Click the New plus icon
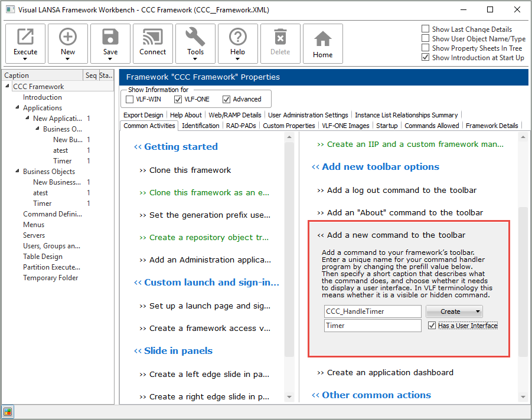The height and width of the screenshot is (420, 532). point(68,38)
